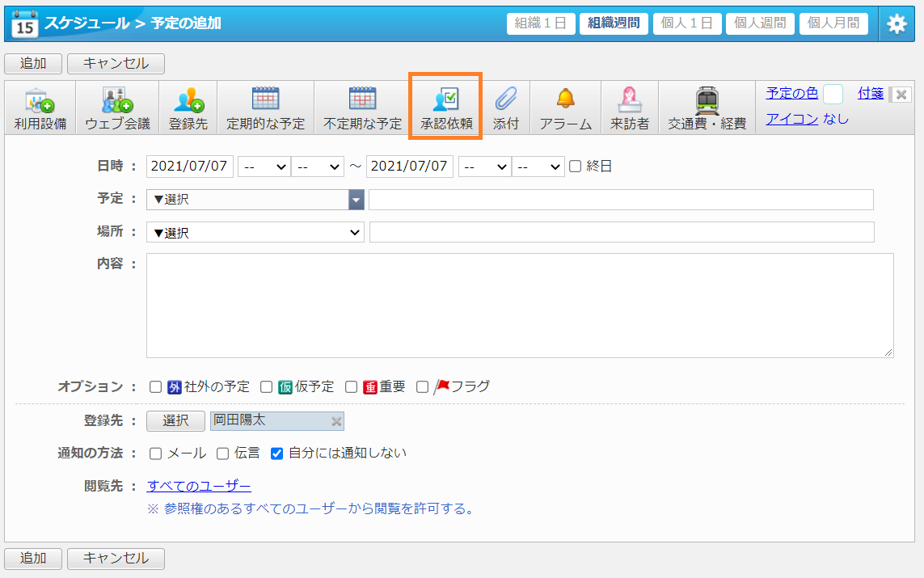Click the すべてのユーザー link
Viewport: 924px width, 578px height.
tap(199, 486)
